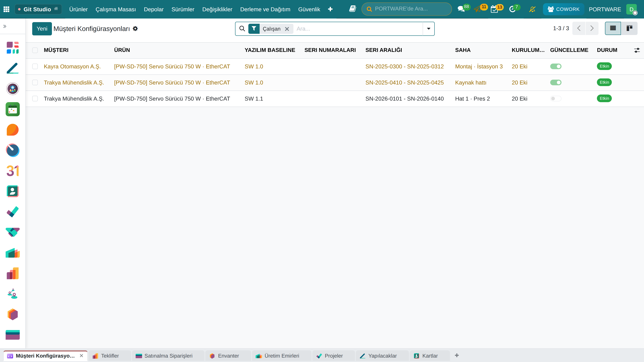Select all rows with the header checkbox
Viewport: 644px width, 362px height.
(x=35, y=50)
